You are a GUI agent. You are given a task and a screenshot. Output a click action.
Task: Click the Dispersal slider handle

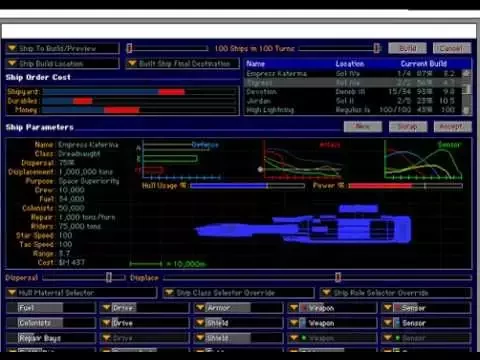pyautogui.click(x=109, y=277)
